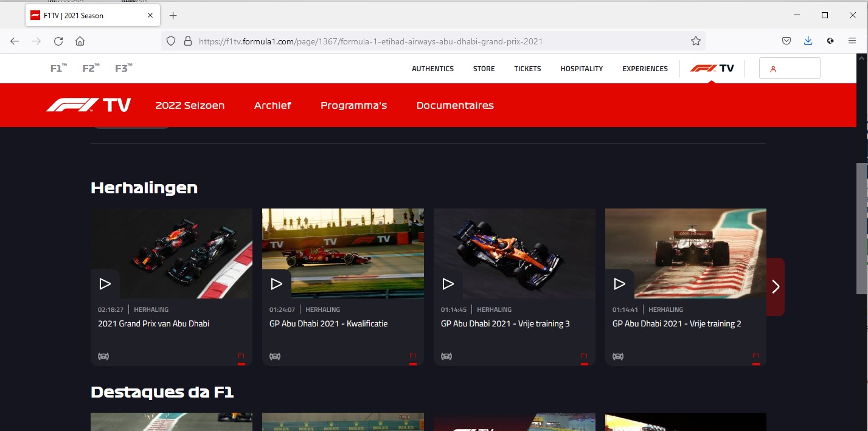
Task: Click title 'GP Abu Dhabi 2021 - Kwalificatie'
Action: point(328,324)
